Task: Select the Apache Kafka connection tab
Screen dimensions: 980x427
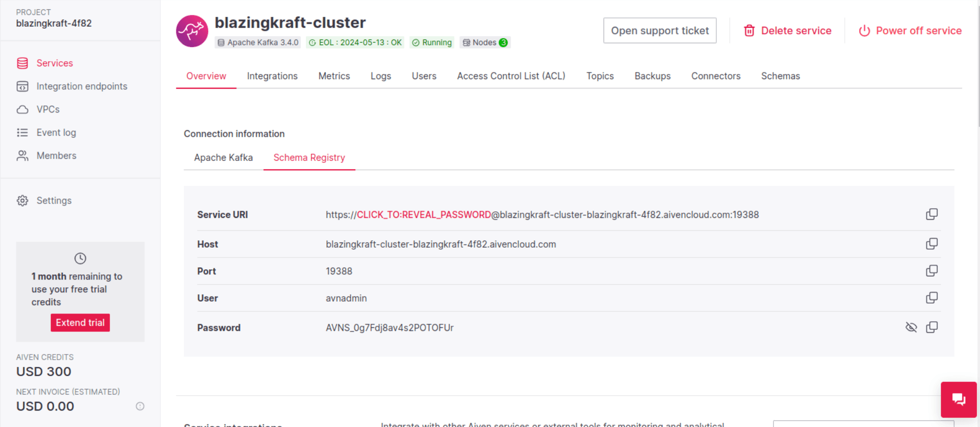Action: pos(223,158)
